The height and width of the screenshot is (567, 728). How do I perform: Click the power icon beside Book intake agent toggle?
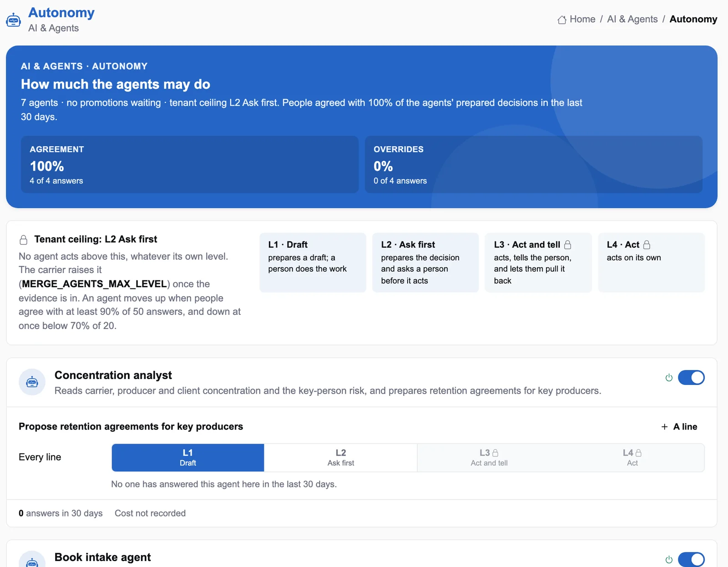(669, 560)
